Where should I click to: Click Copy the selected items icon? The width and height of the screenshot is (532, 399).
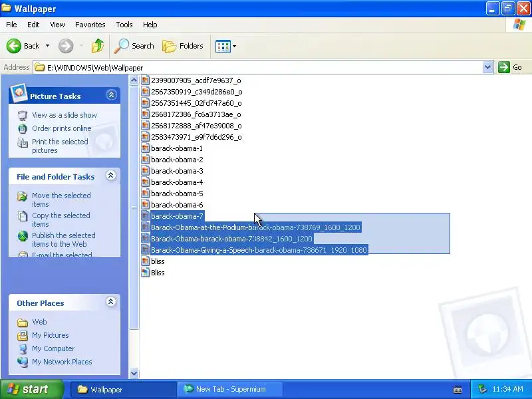(x=23, y=216)
